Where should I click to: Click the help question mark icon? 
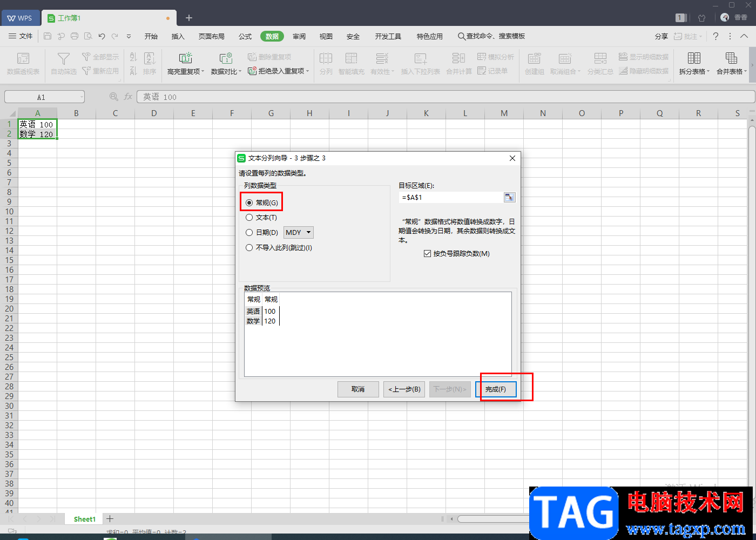coord(715,36)
